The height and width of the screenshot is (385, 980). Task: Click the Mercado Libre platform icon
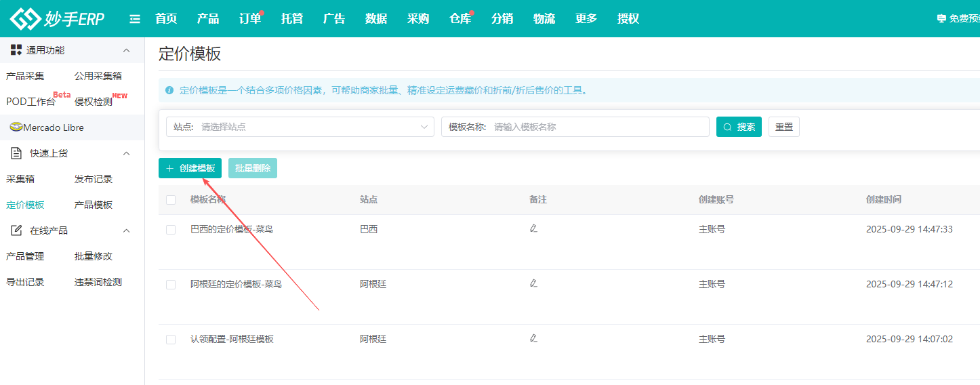[x=16, y=127]
